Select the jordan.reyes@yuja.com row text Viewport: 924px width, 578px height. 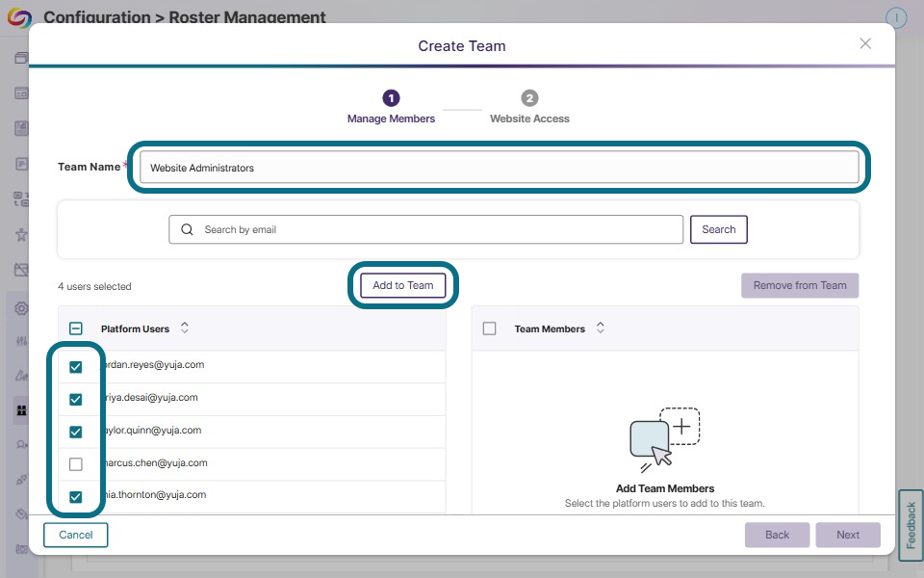[x=153, y=364]
